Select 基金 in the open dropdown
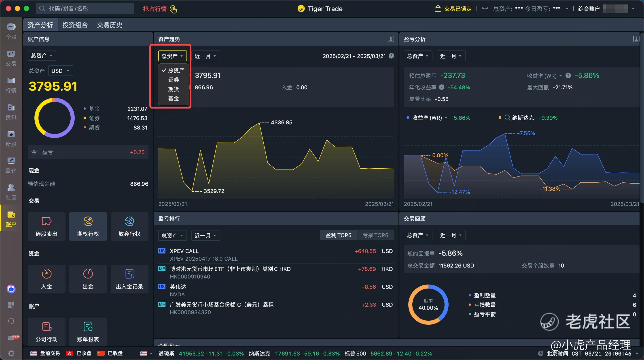 [174, 99]
